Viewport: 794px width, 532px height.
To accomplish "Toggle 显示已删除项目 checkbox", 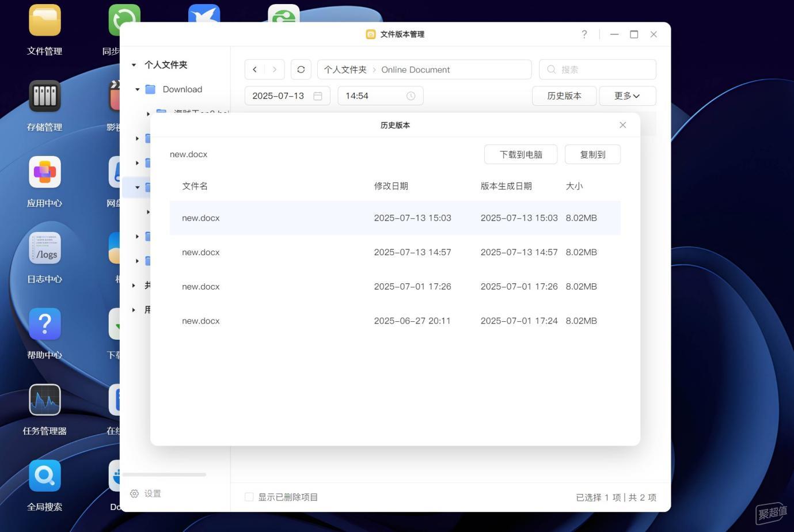I will click(x=249, y=497).
